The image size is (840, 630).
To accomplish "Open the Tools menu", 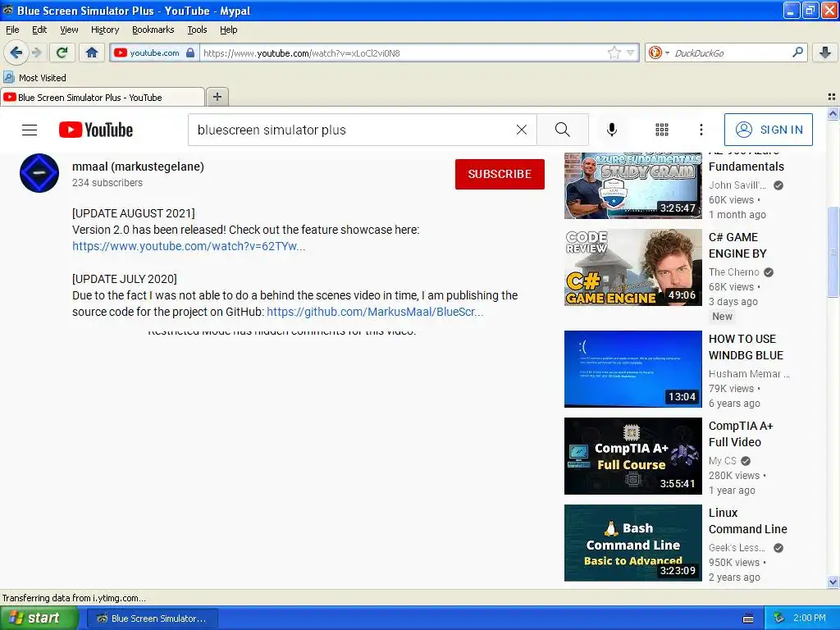I will pos(197,30).
